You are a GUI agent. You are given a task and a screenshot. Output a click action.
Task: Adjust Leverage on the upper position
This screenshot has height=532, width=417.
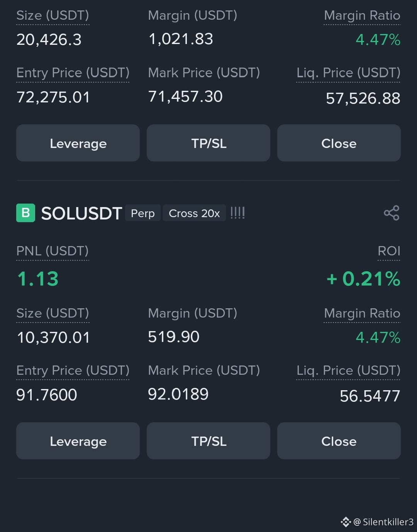(78, 143)
